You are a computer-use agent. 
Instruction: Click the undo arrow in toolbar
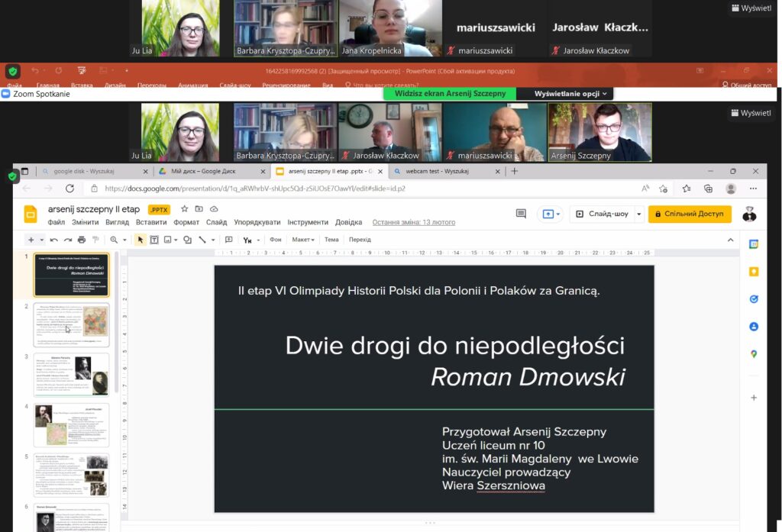(x=54, y=240)
